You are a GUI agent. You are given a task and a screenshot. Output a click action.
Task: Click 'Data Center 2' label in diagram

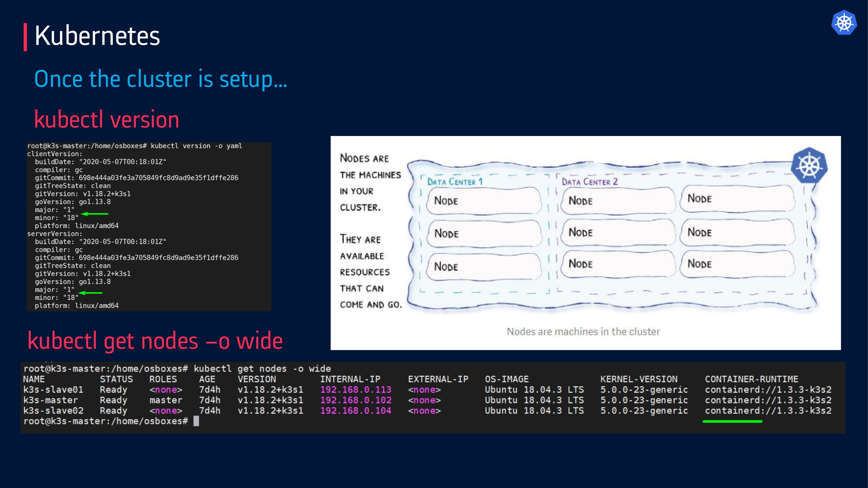(x=590, y=182)
